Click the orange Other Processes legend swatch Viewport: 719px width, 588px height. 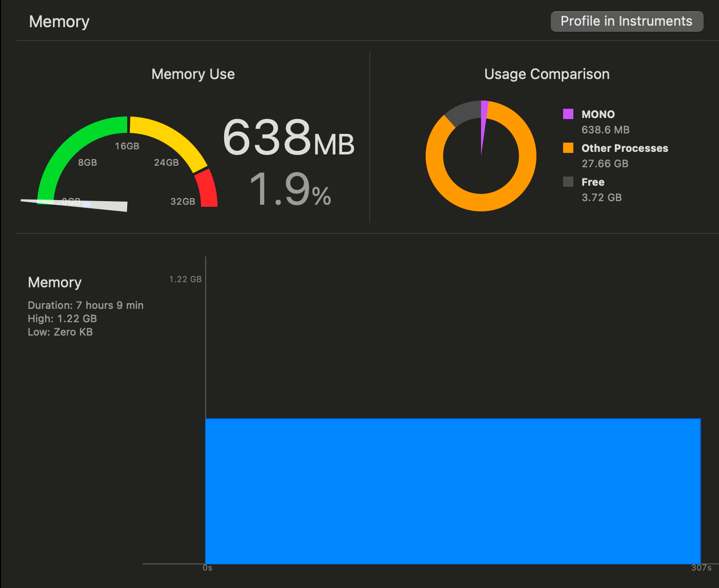568,148
